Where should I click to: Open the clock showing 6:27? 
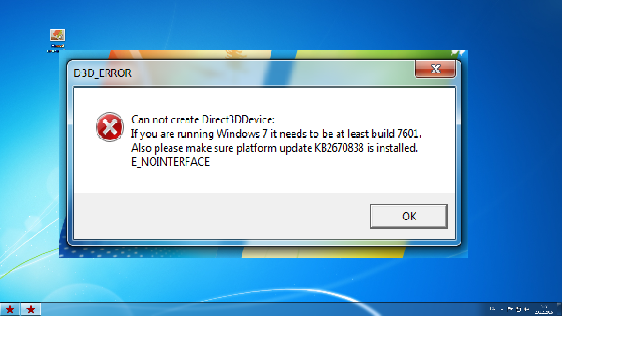tap(544, 307)
